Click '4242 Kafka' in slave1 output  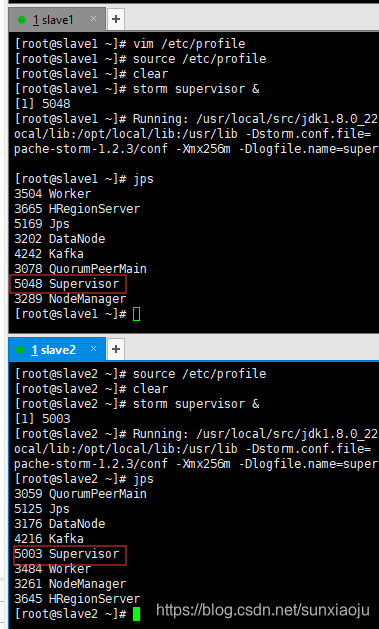coord(49,254)
